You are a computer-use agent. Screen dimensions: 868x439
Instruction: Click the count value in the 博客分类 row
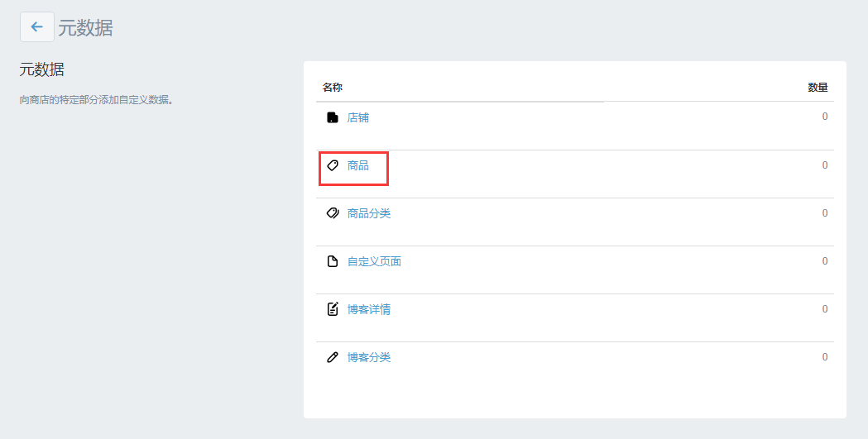pos(825,357)
